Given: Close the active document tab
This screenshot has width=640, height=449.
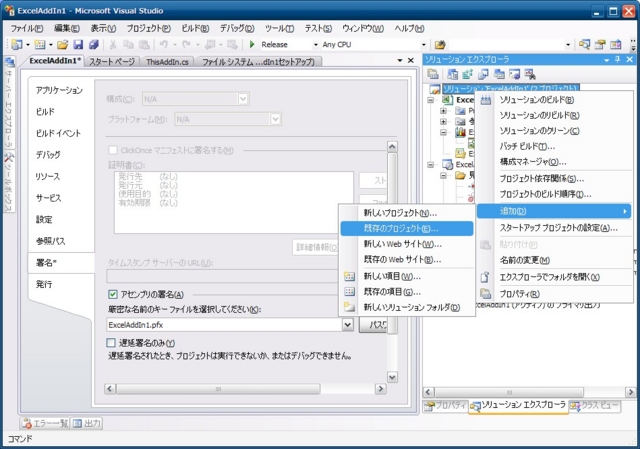Looking at the screenshot, I should 411,60.
